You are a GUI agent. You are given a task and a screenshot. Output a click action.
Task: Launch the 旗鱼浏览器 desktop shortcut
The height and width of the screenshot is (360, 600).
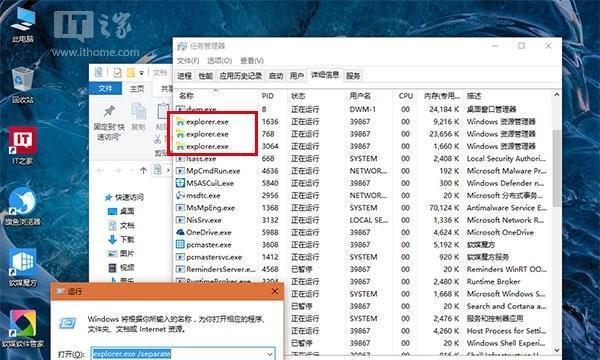pyautogui.click(x=23, y=207)
